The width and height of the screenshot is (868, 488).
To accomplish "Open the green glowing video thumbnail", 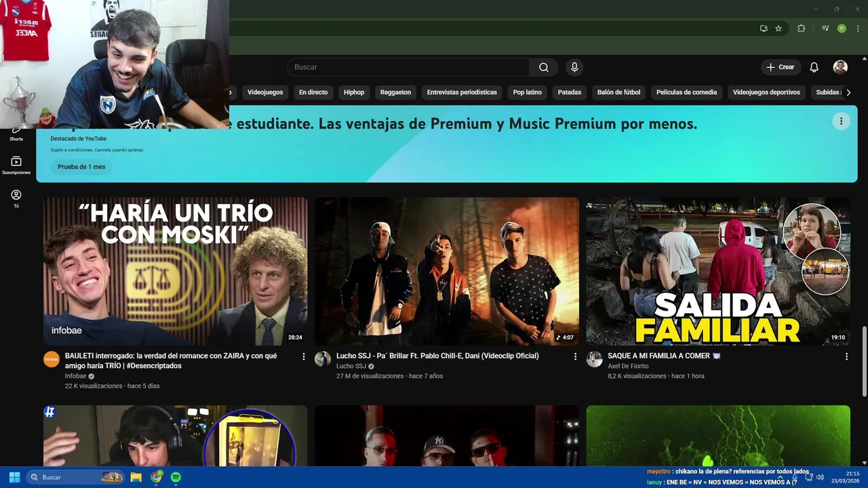I will pos(718,436).
